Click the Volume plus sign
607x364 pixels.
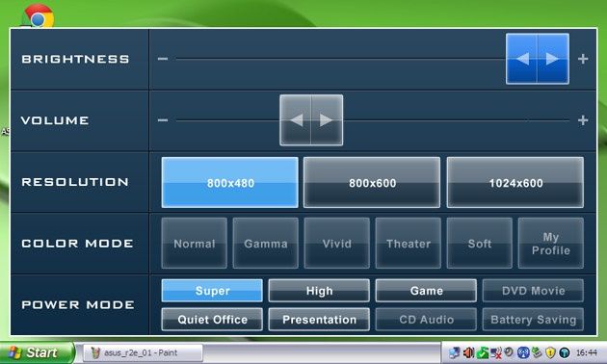point(583,120)
